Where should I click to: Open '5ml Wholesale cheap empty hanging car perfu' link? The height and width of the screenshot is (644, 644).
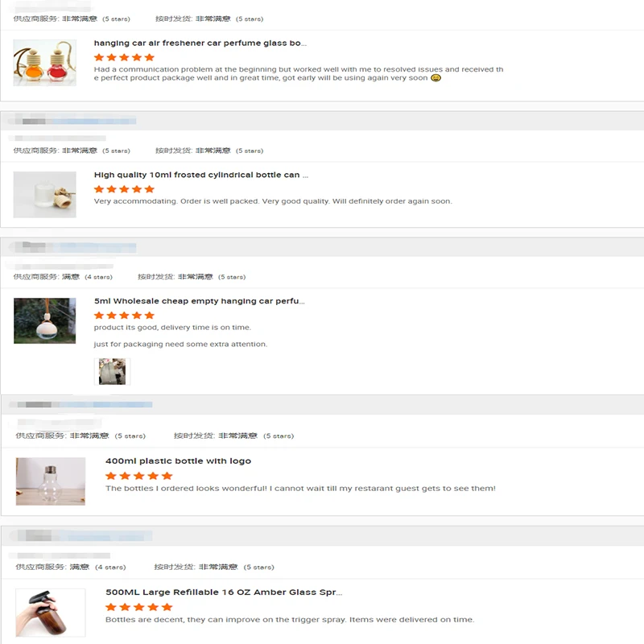tap(199, 301)
